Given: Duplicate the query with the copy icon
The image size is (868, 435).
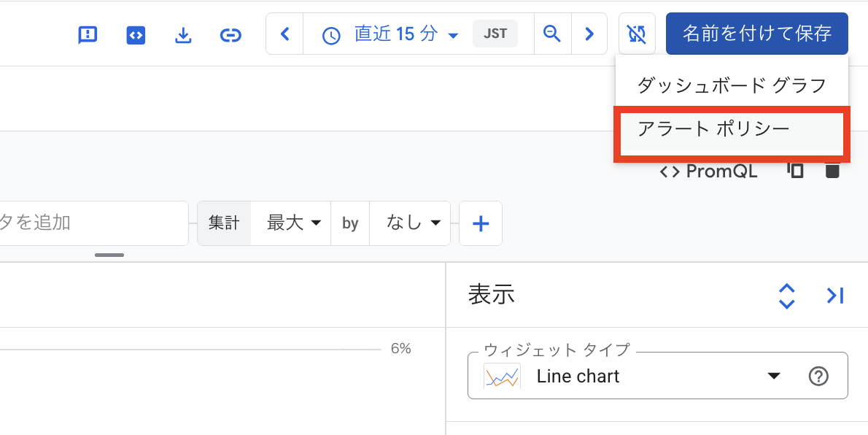Looking at the screenshot, I should pos(796,171).
